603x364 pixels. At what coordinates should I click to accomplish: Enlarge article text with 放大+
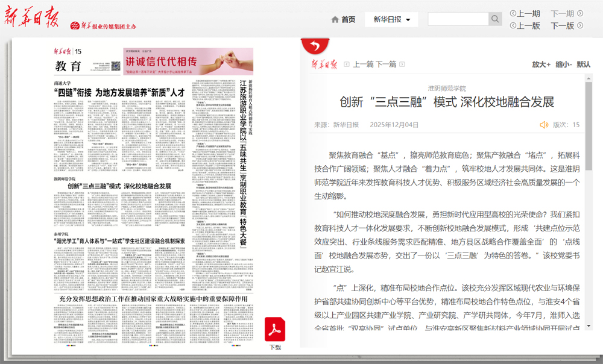[x=541, y=64]
